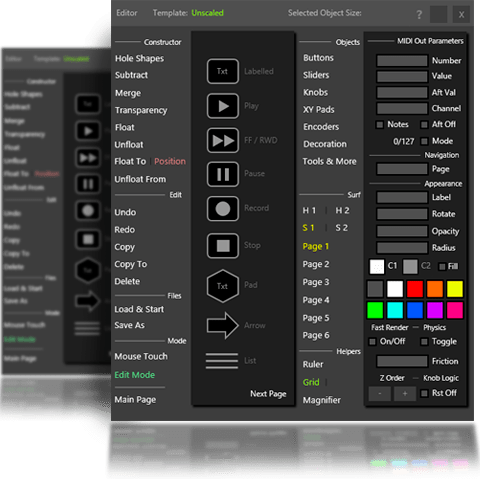Image resolution: width=480 pixels, height=480 pixels.
Task: Open the Knobs objects category
Action: point(315,92)
